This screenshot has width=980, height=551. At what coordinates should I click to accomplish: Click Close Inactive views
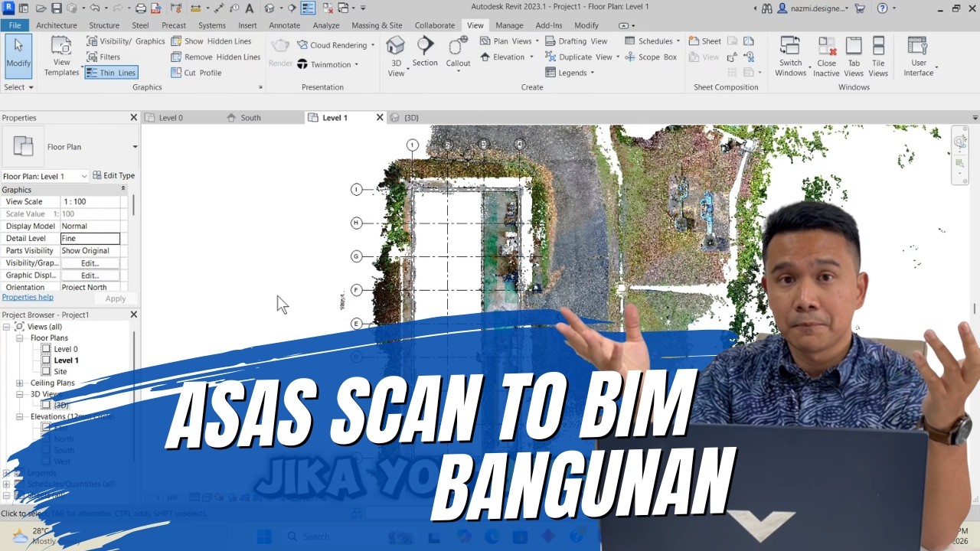point(827,57)
